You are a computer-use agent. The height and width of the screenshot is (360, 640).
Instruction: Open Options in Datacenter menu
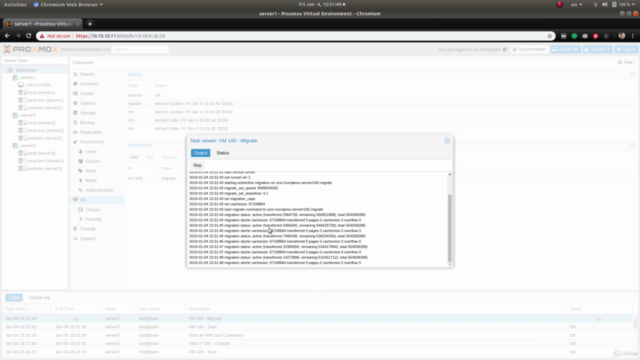pos(87,103)
